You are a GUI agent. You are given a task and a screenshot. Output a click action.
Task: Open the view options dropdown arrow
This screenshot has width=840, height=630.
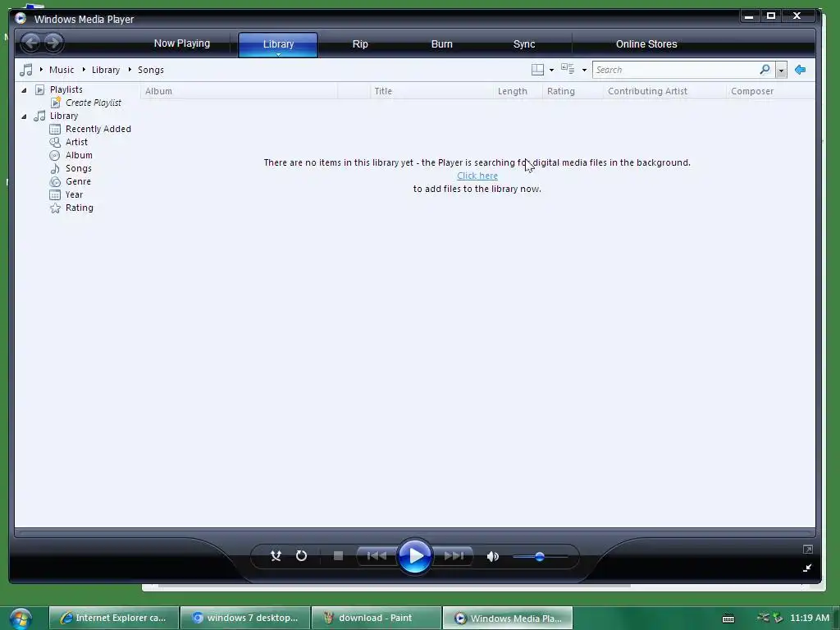584,71
